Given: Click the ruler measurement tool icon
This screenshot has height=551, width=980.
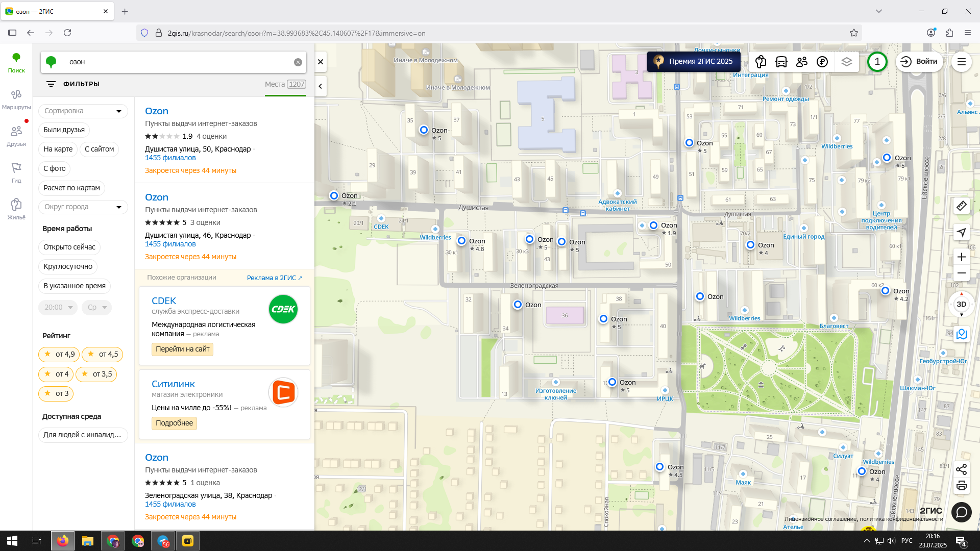Looking at the screenshot, I should 961,206.
